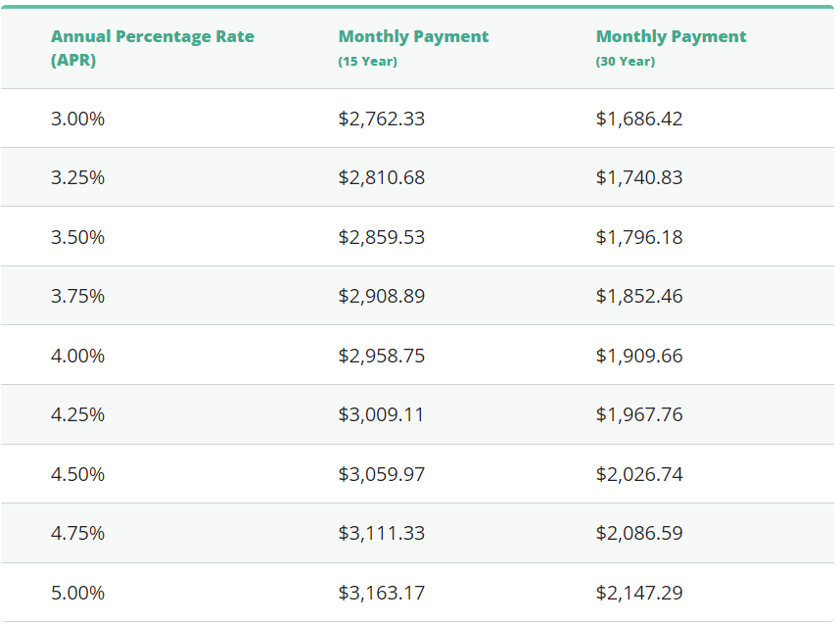Select the 5.00% APR cell

point(77,593)
